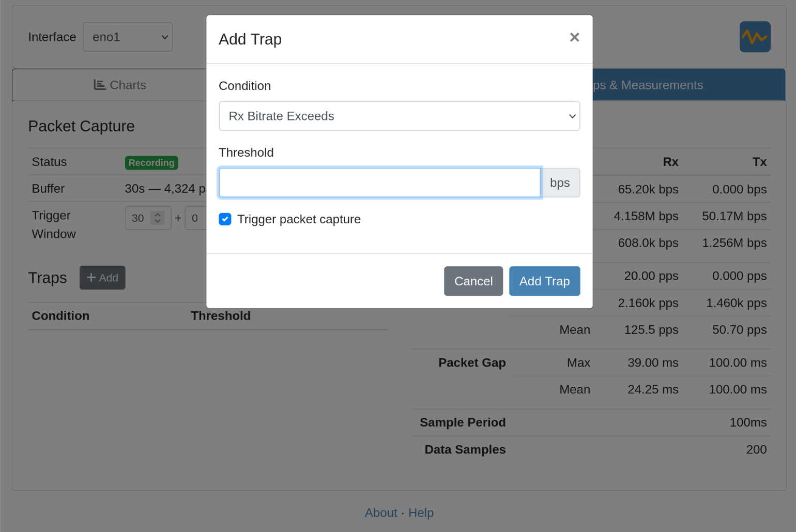796x532 pixels.
Task: Click the Trigger packet capture label
Action: pyautogui.click(x=299, y=219)
